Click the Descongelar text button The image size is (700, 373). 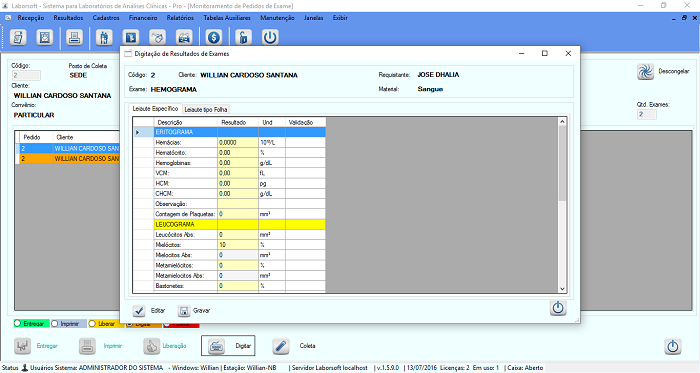tap(674, 71)
